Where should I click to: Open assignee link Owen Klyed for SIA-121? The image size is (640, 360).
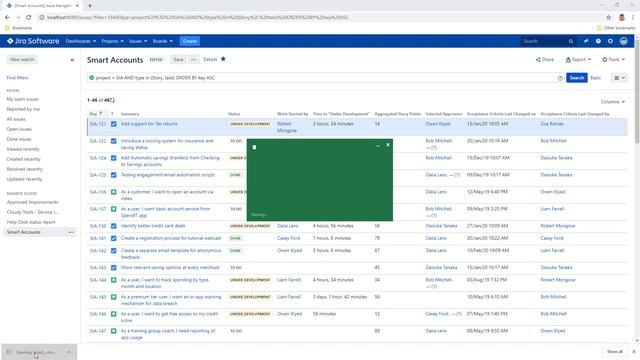438,124
